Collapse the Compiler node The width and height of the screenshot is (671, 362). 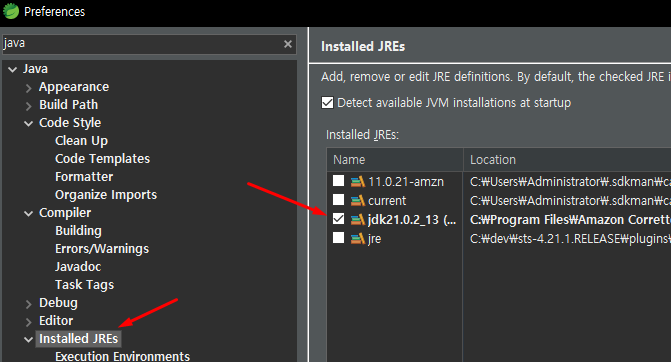tap(29, 214)
